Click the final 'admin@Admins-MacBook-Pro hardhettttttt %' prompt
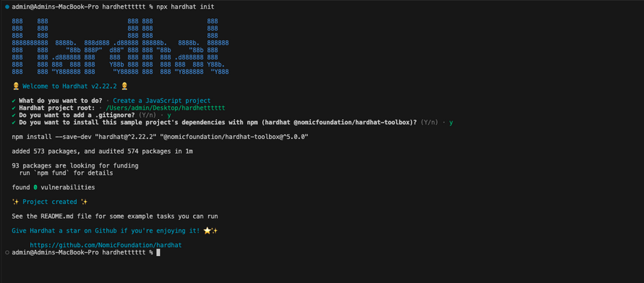 pos(82,252)
